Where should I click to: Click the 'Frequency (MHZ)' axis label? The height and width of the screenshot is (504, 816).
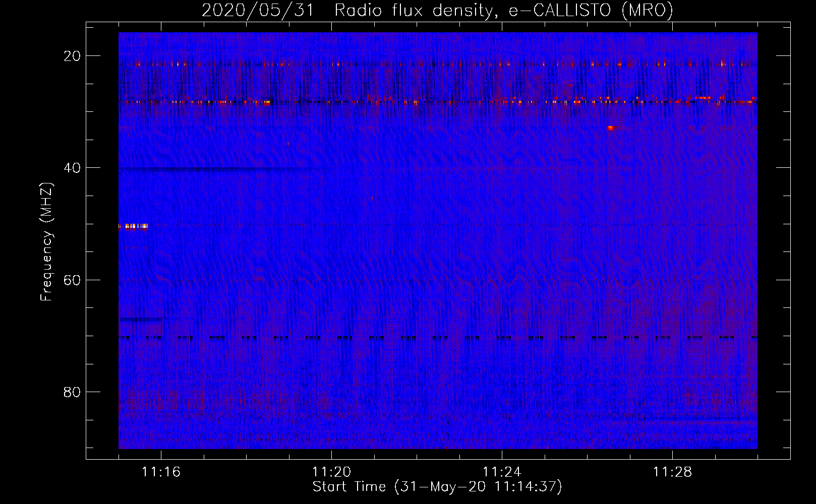pyautogui.click(x=46, y=242)
